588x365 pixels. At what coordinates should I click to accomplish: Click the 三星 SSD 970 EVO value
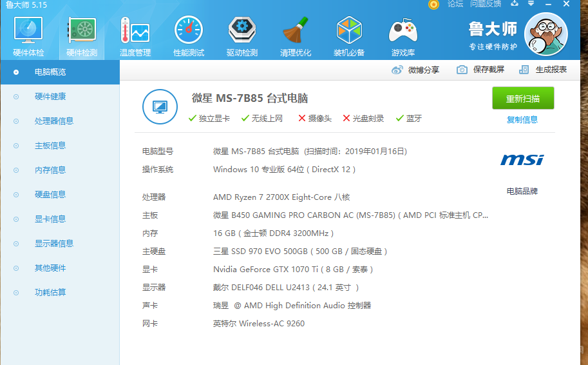(x=300, y=252)
